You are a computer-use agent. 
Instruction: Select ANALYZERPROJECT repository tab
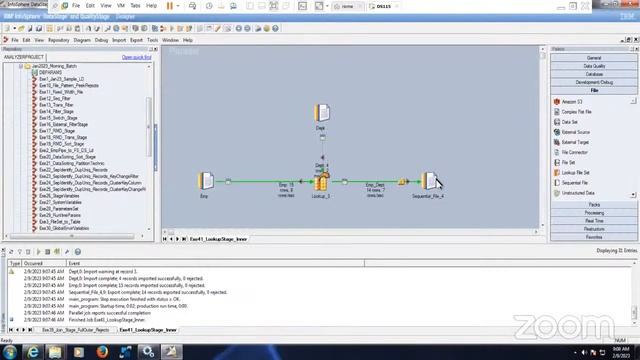23,57
